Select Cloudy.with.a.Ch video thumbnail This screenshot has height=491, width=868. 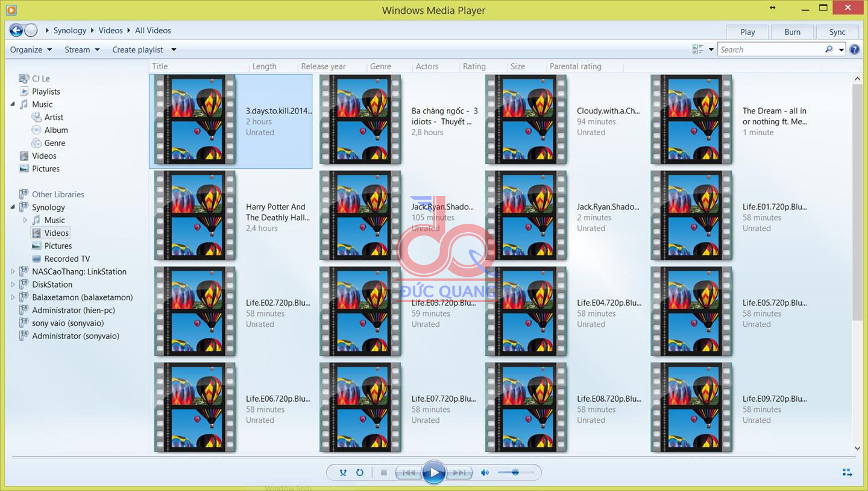point(526,119)
